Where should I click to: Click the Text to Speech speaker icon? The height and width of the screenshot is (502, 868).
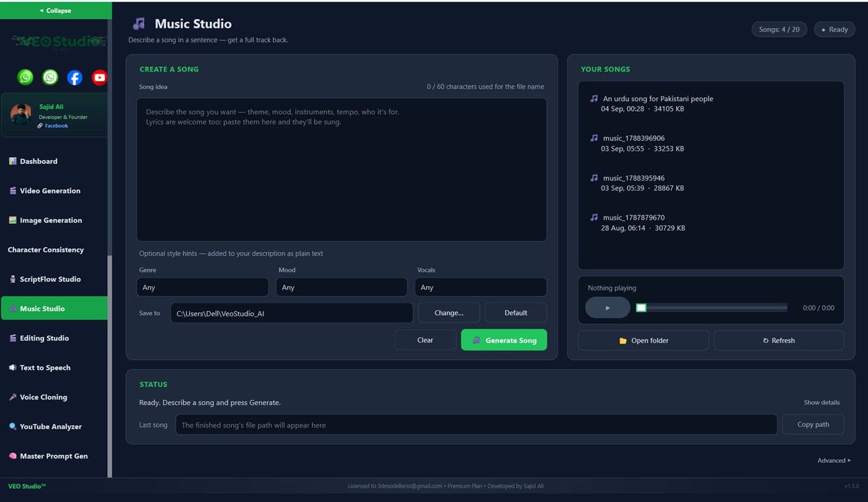point(12,367)
